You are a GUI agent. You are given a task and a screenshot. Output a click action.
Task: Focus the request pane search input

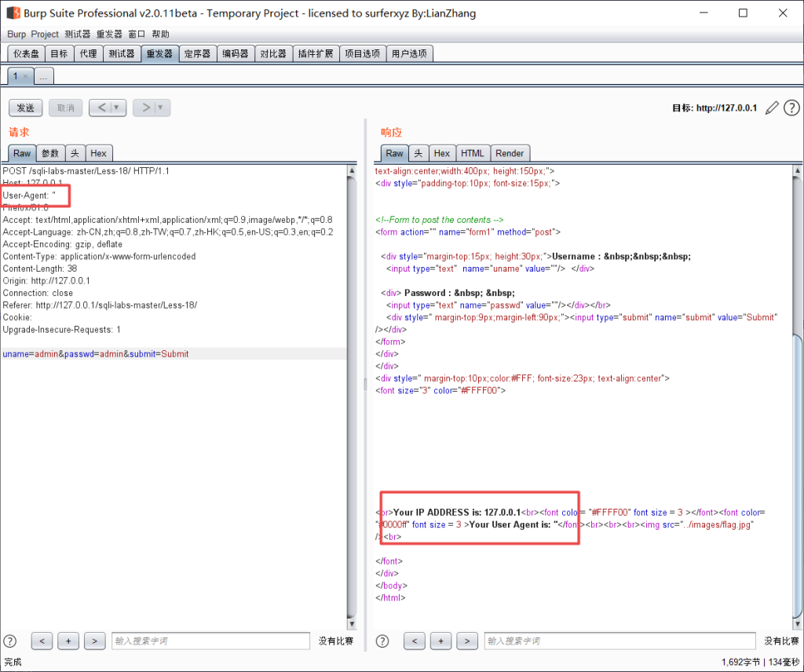[210, 641]
